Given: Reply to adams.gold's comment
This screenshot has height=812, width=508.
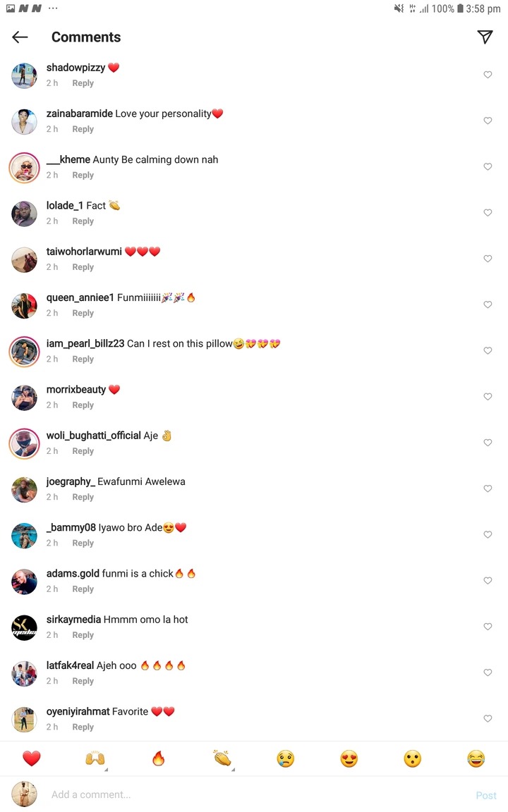Looking at the screenshot, I should point(83,589).
